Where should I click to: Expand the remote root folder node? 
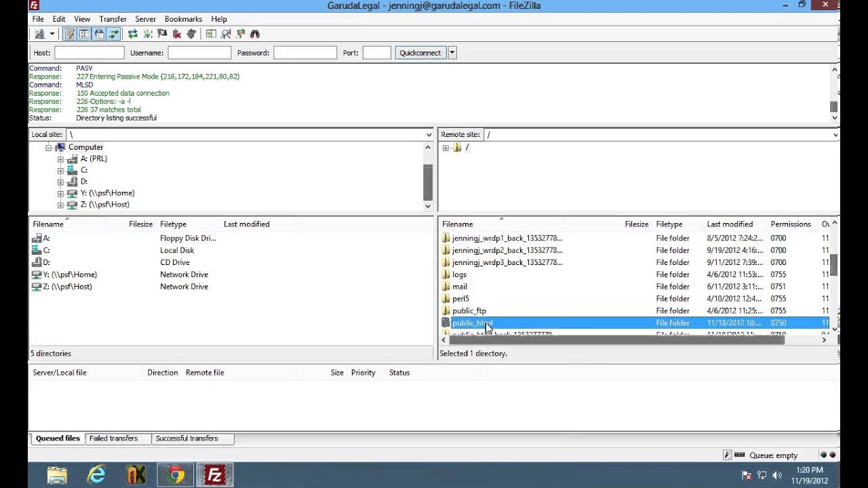(446, 148)
